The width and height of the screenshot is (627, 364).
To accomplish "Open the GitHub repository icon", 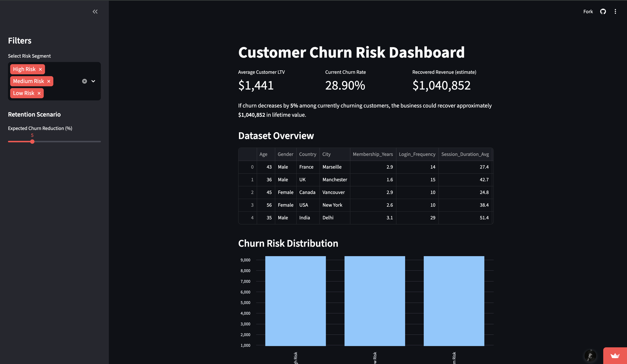I will (x=603, y=11).
